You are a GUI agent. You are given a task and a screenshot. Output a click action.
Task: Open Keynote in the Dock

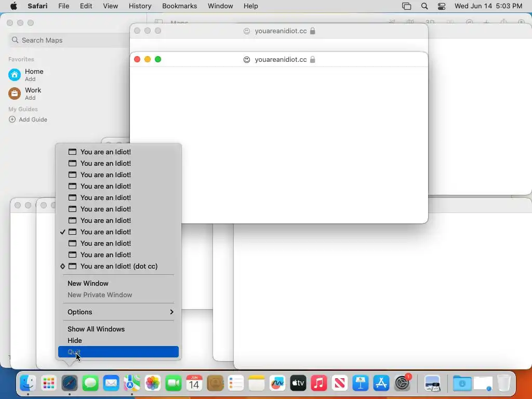point(361,383)
